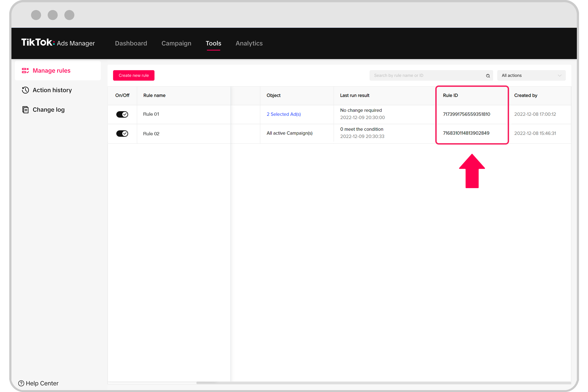
Task: Switch to the Dashboard tab
Action: [131, 43]
